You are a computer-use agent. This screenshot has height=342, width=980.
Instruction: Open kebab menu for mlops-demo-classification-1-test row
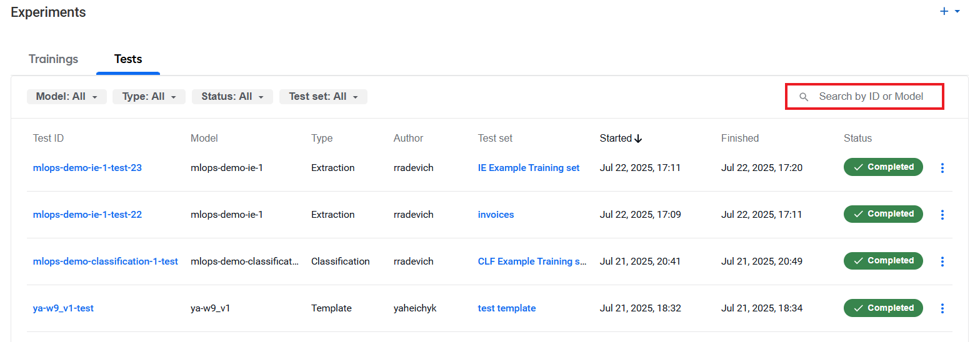coord(942,261)
